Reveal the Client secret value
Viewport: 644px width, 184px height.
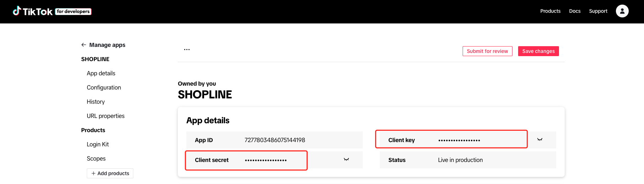(x=346, y=159)
